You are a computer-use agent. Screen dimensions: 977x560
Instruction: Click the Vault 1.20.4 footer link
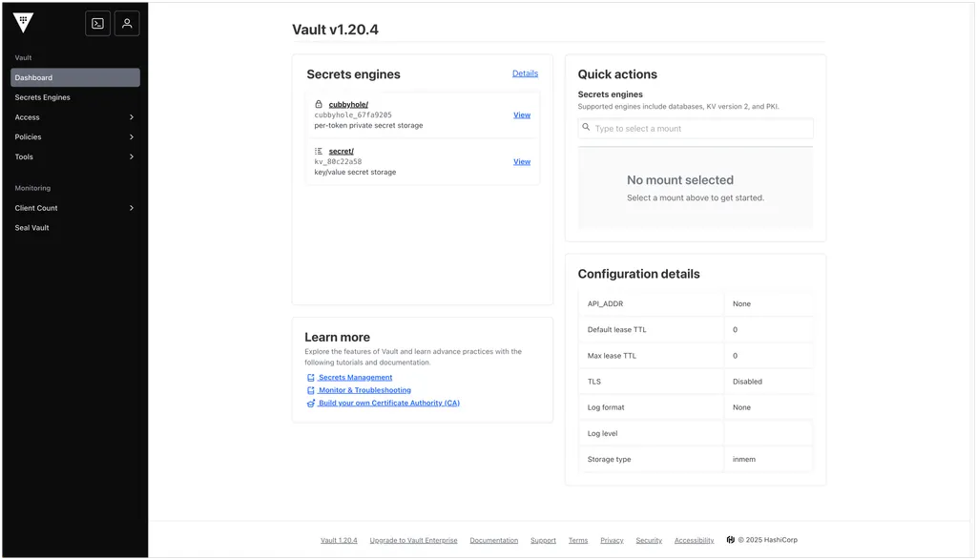[x=339, y=541]
